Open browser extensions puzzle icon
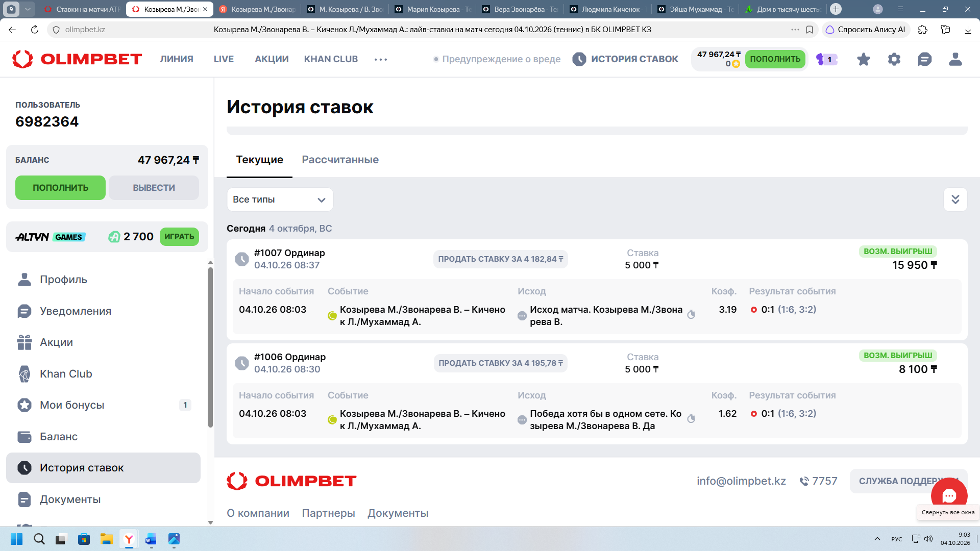Image resolution: width=980 pixels, height=551 pixels. click(x=922, y=30)
